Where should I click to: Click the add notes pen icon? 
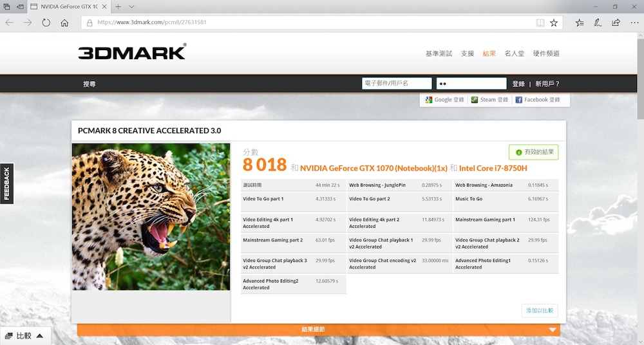598,23
